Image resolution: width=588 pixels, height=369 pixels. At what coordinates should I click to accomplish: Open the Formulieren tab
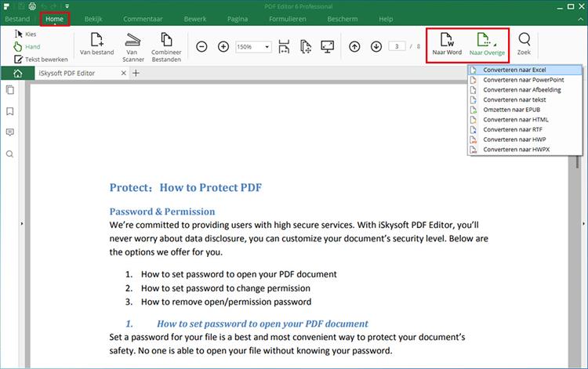288,19
